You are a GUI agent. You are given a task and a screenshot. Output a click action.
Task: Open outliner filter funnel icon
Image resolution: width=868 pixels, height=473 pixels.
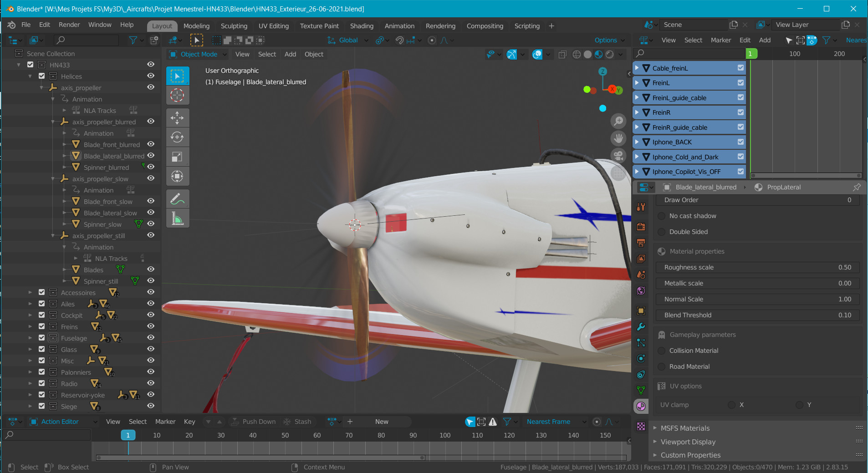pyautogui.click(x=133, y=40)
